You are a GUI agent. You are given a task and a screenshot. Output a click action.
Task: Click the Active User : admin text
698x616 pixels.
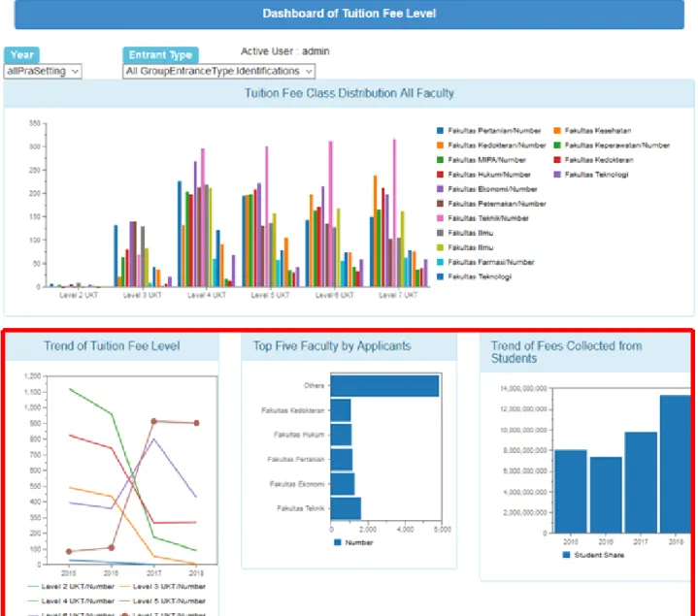point(284,51)
